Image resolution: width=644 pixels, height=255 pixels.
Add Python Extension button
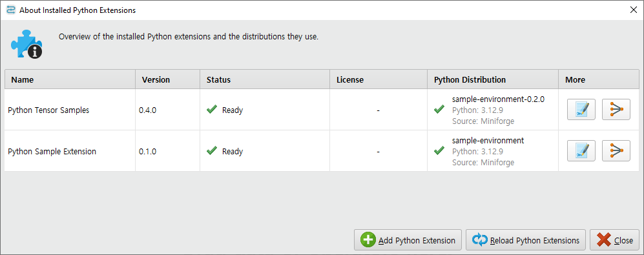[x=408, y=240]
